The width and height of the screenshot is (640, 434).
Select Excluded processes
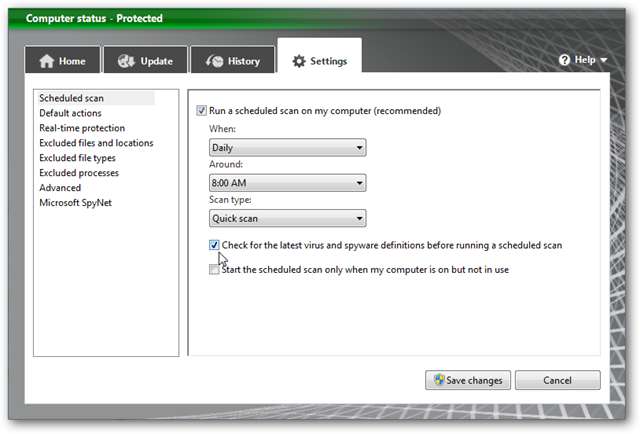click(79, 173)
